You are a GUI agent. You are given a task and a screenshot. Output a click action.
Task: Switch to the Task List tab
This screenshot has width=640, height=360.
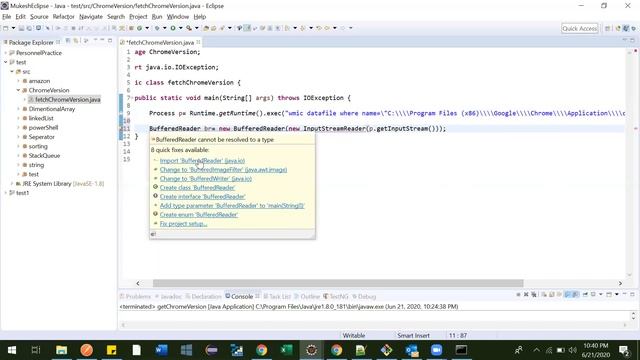[277, 297]
